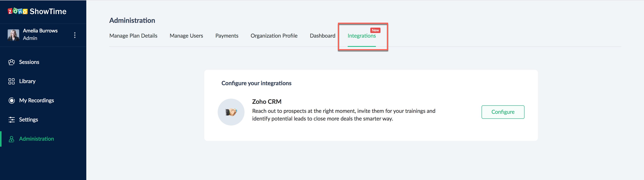
Task: Open the Manage Users tab
Action: (186, 36)
